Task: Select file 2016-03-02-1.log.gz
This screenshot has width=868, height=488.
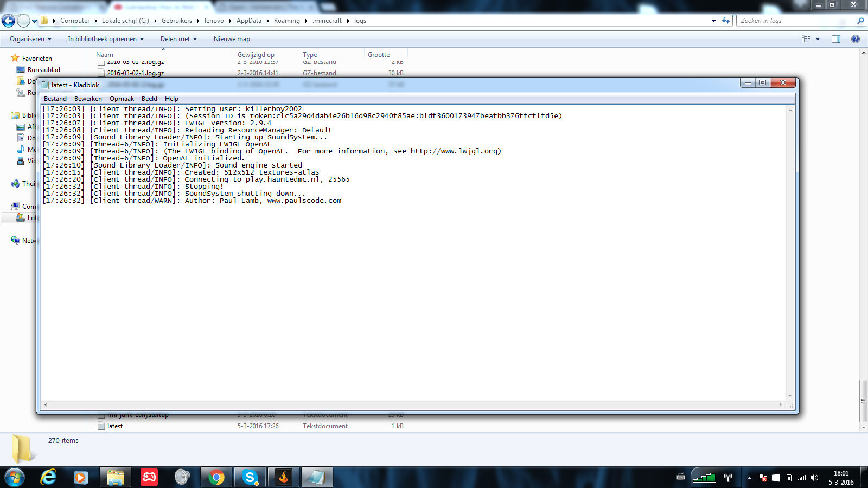Action: click(x=136, y=73)
